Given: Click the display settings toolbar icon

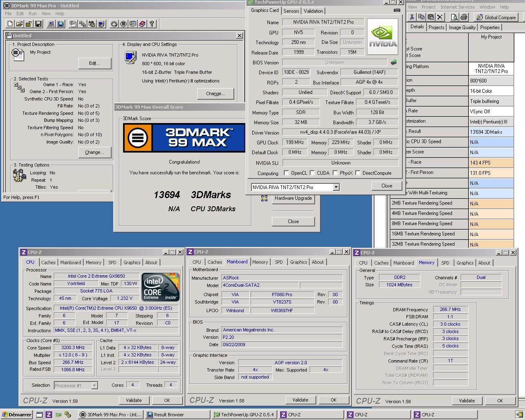Looking at the screenshot, I should (x=101, y=24).
